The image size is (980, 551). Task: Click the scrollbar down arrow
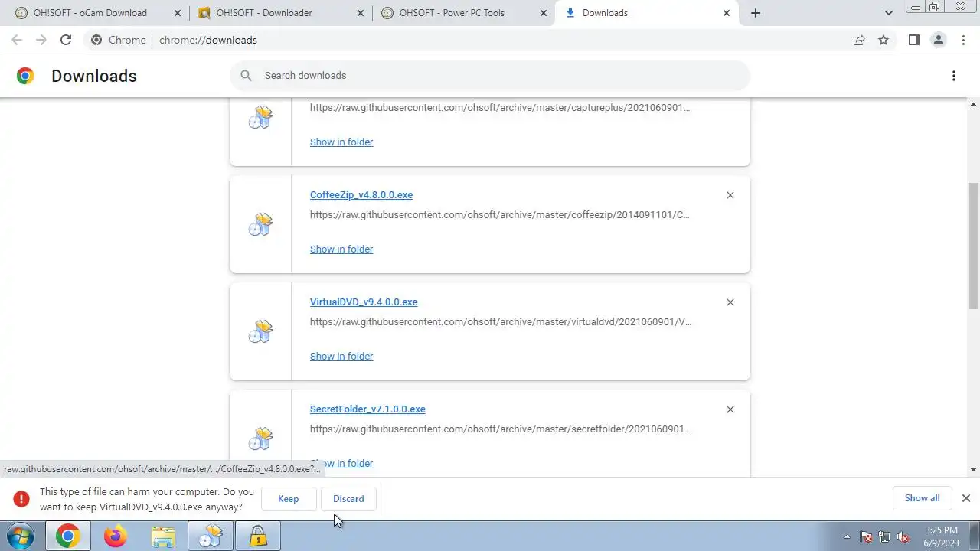point(974,470)
